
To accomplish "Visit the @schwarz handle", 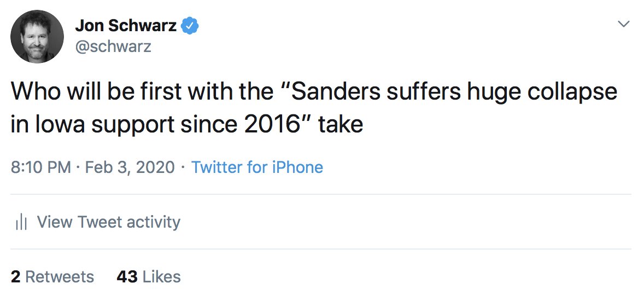I will pos(113,47).
